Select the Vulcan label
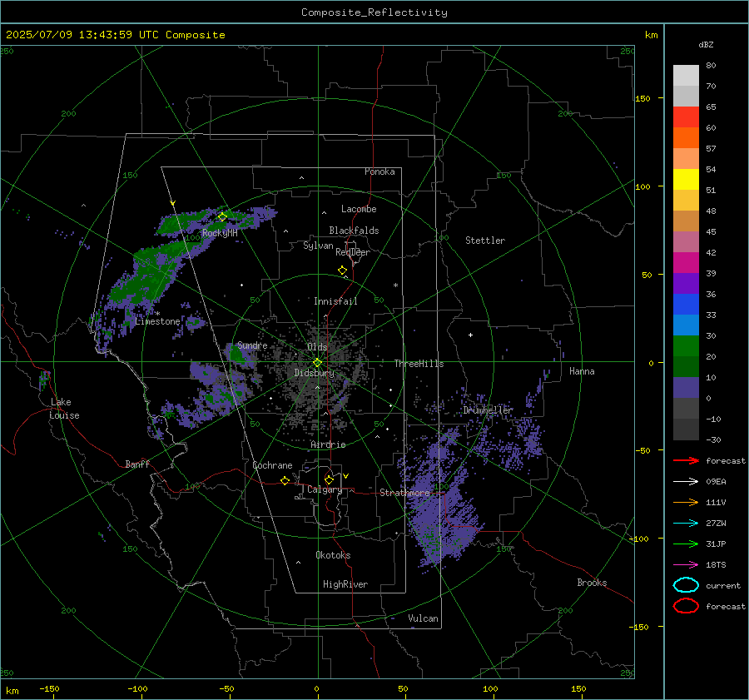This screenshot has height=700, width=749. click(423, 618)
